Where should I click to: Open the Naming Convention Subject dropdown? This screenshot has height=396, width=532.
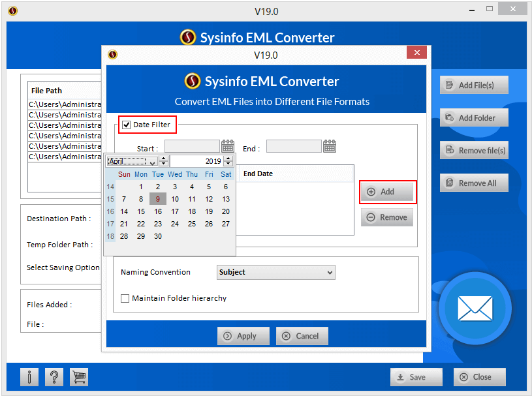coord(276,272)
